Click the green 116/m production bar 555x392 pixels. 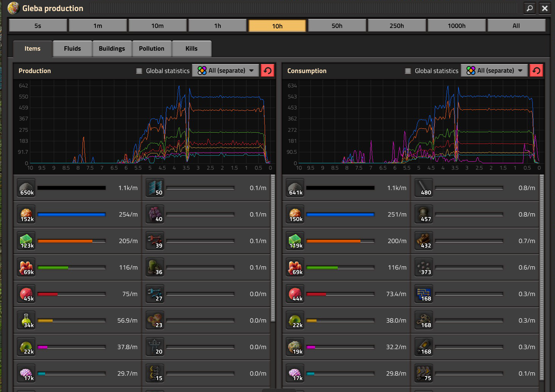(x=72, y=267)
